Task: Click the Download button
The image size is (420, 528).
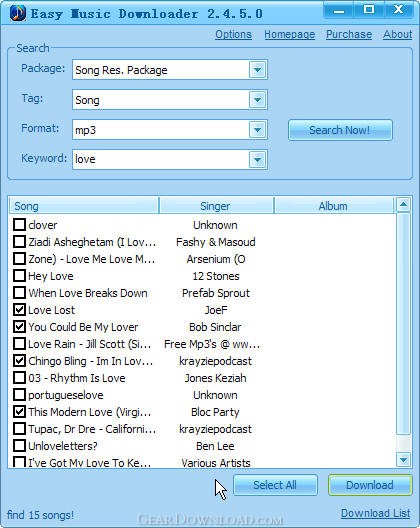Action: (x=370, y=485)
